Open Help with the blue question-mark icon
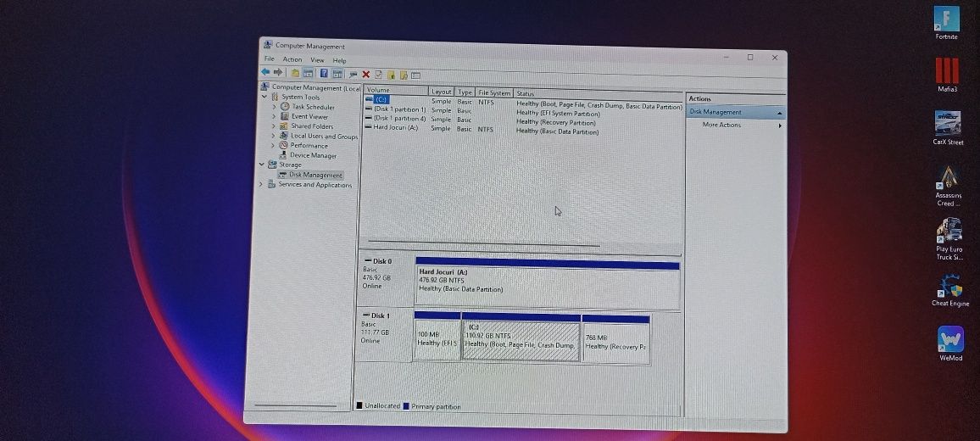The width and height of the screenshot is (980, 441). pos(325,74)
